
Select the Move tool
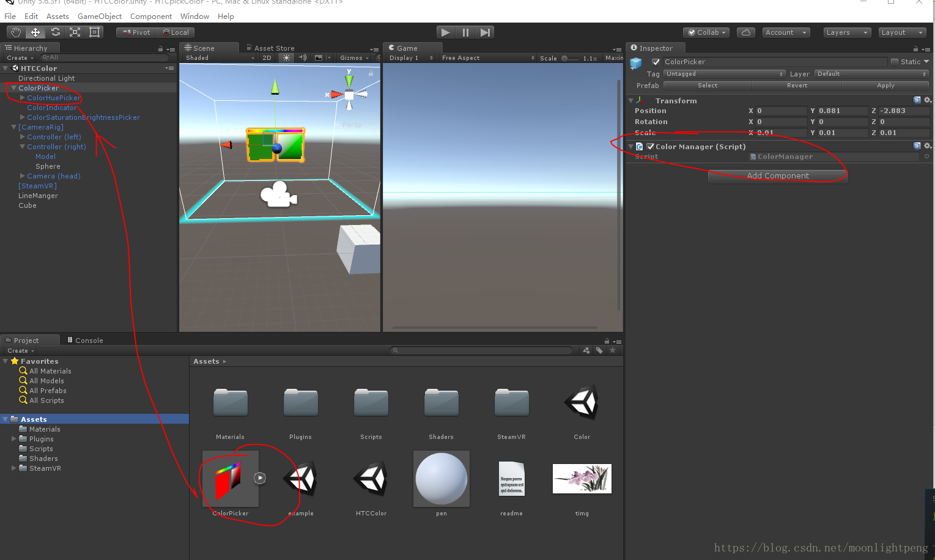point(35,32)
